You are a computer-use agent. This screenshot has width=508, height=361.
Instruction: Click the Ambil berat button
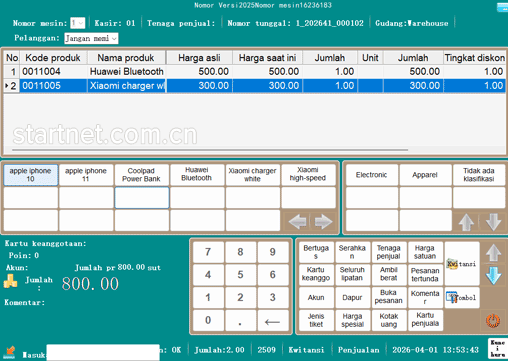[x=389, y=275]
